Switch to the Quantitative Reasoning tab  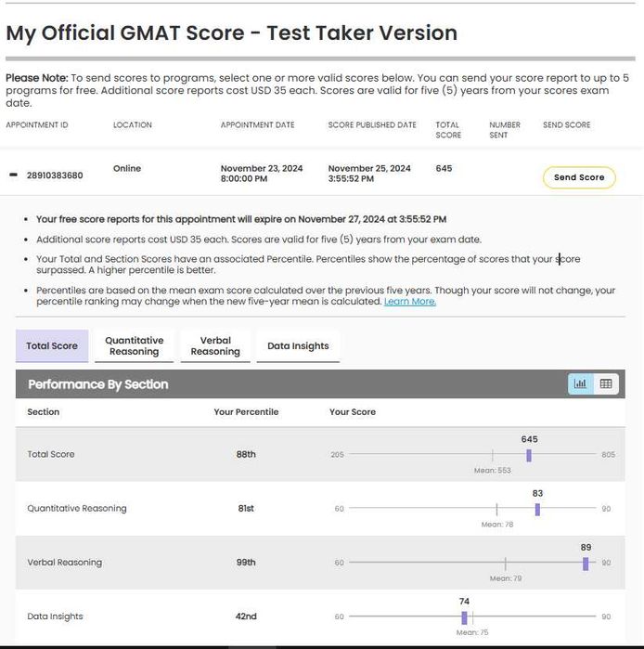[x=134, y=345]
